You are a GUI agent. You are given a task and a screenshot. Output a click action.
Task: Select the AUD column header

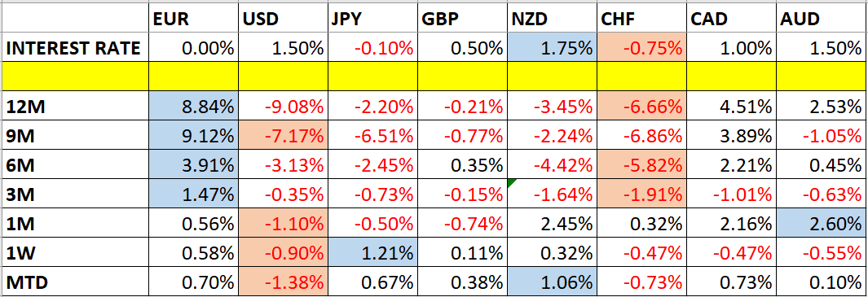point(821,19)
